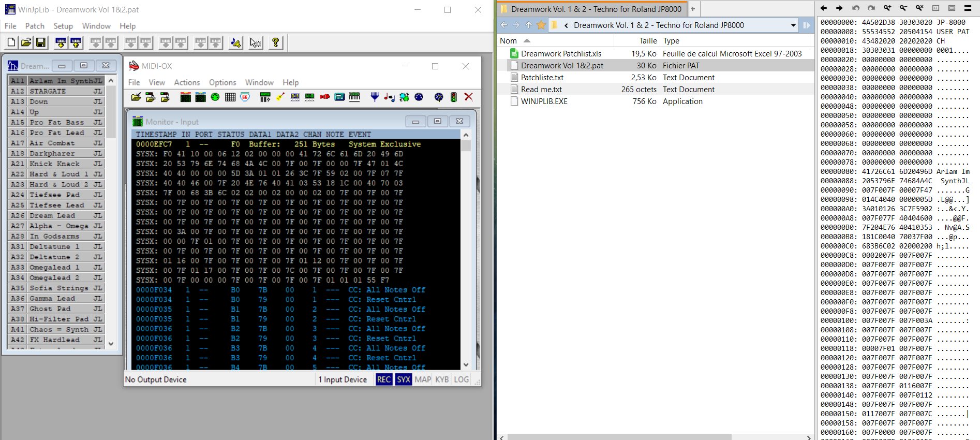Toggle the LOG indicator in status bar
This screenshot has width=980, height=440.
coord(461,379)
